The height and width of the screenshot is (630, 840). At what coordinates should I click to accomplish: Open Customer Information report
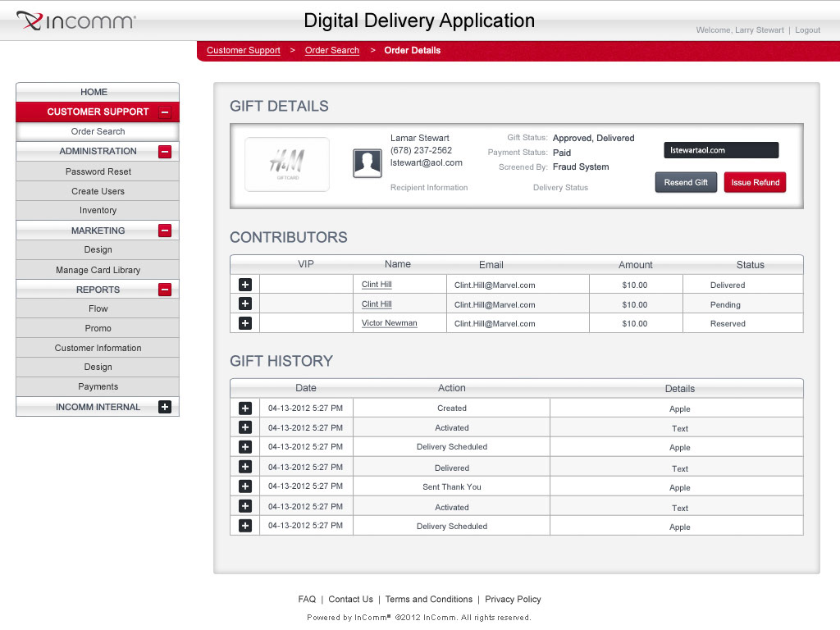(x=98, y=348)
